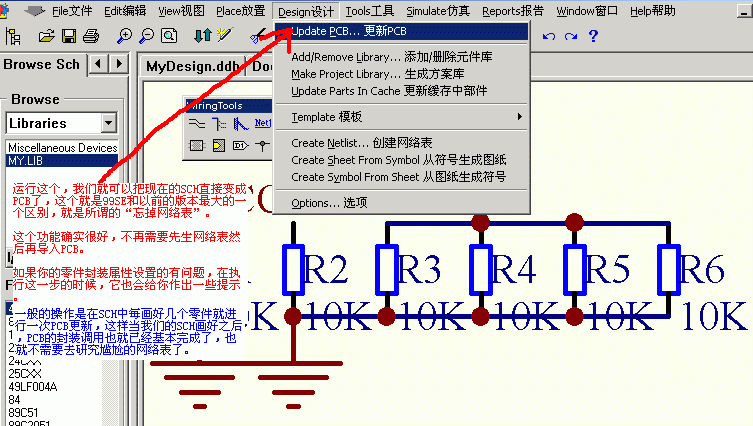Toggle the project manager tree icon
This screenshot has height=426, width=753.
(13, 36)
